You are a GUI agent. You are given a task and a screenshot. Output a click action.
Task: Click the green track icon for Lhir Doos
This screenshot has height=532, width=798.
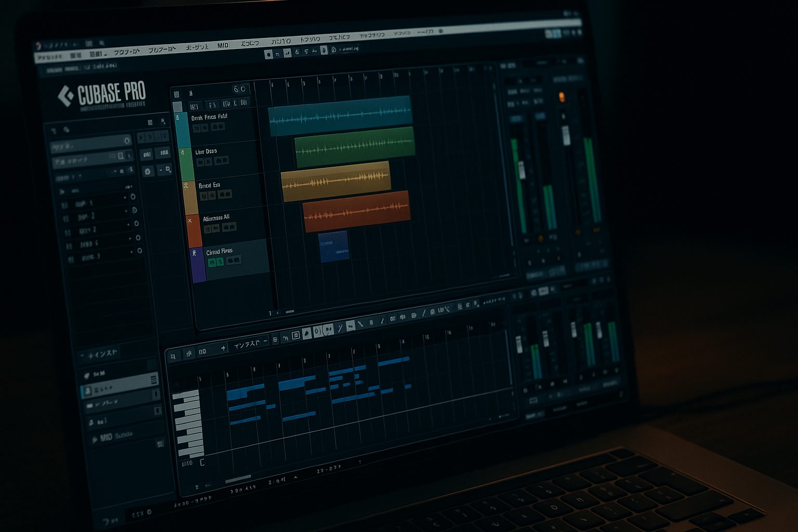click(x=182, y=153)
